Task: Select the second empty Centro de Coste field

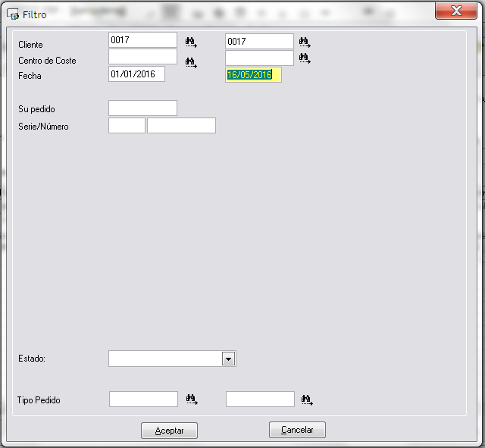Action: [x=259, y=58]
